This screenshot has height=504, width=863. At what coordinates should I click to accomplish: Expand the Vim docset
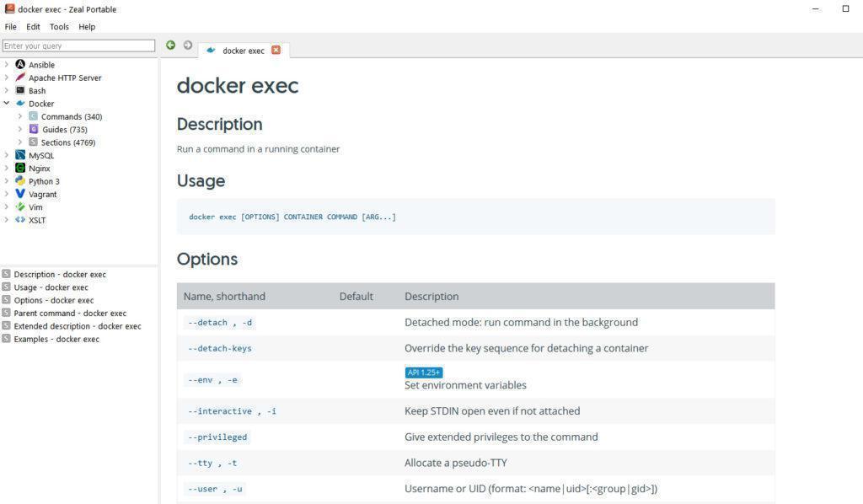tap(6, 206)
